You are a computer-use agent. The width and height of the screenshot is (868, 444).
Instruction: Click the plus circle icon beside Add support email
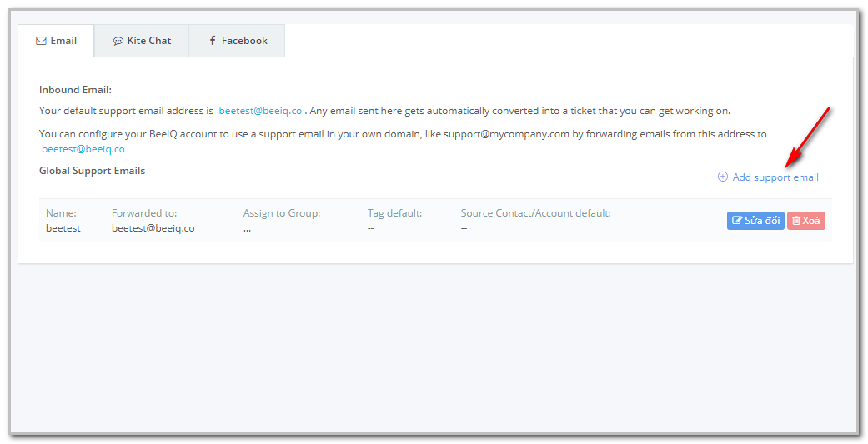722,177
